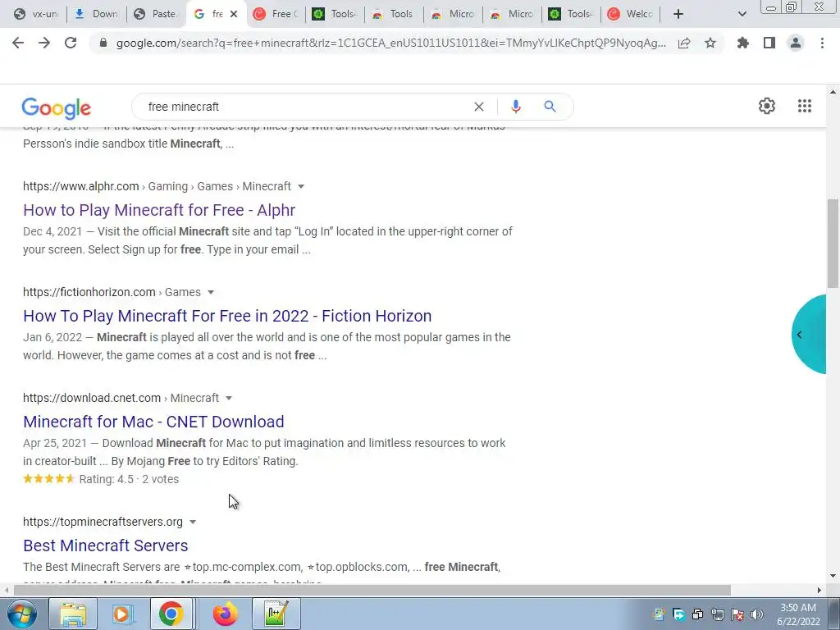This screenshot has width=840, height=630.
Task: Open the Windows Start button
Action: point(22,614)
